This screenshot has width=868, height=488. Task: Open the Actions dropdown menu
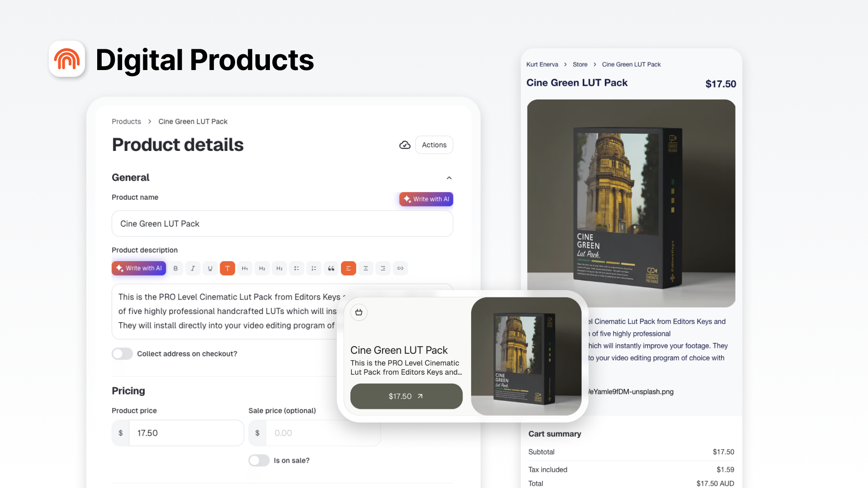click(434, 145)
